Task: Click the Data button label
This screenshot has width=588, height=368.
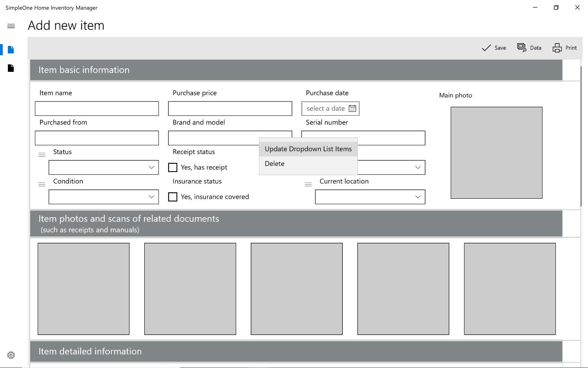Action: click(535, 48)
